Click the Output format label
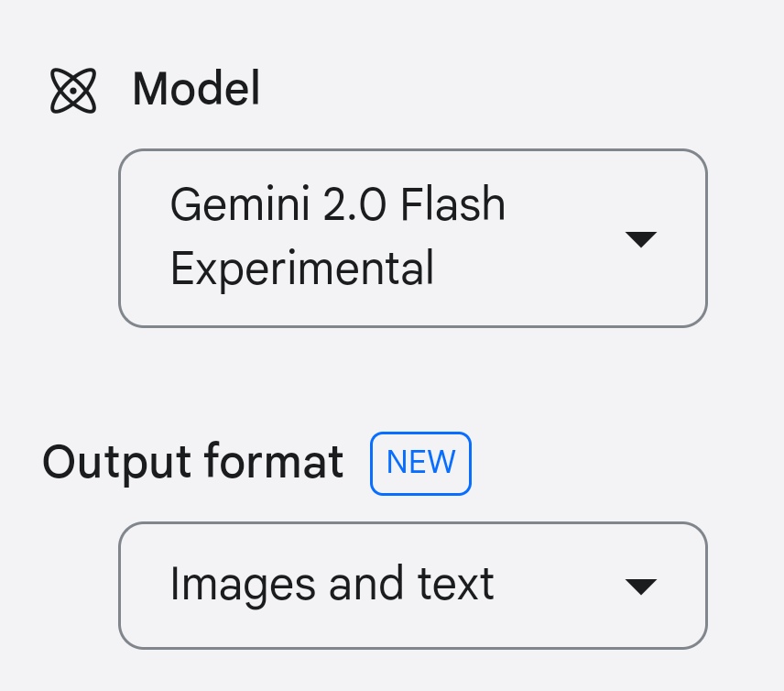 pos(193,462)
